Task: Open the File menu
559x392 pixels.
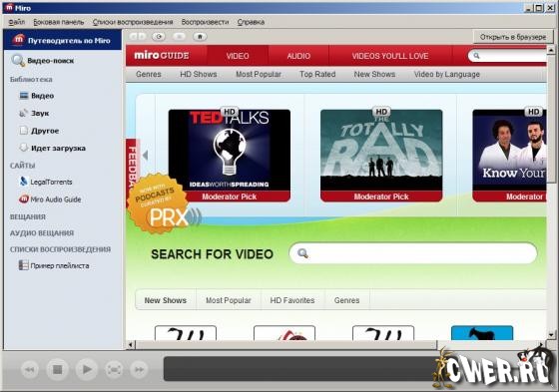Action: click(x=16, y=22)
